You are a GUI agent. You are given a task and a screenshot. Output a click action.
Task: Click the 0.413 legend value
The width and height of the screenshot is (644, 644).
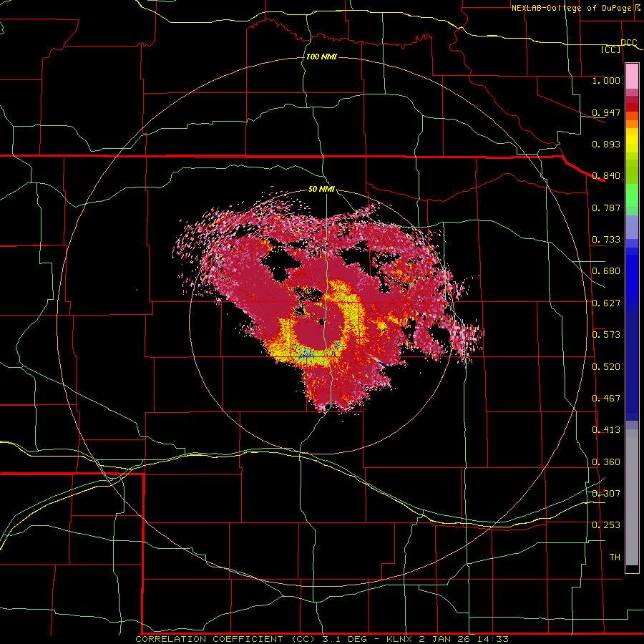(x=606, y=430)
